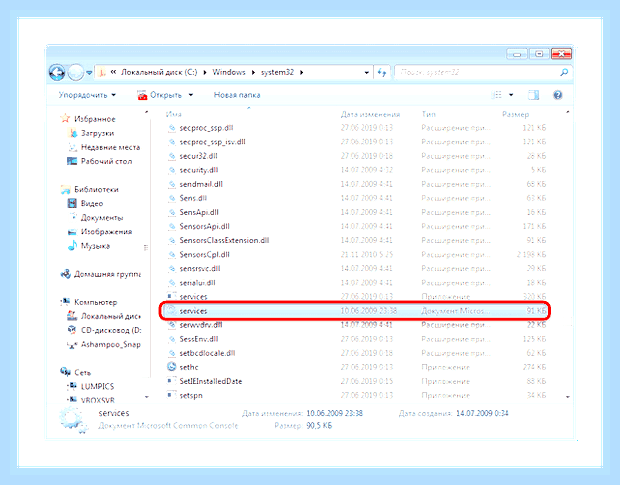Open Загрузки in favorites
This screenshot has height=485, width=620.
pos(92,133)
